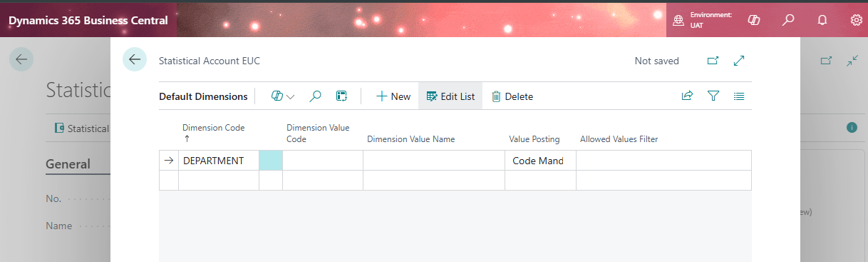Click the Value Posting column header
Screen dimensions: 868x262
[534, 139]
